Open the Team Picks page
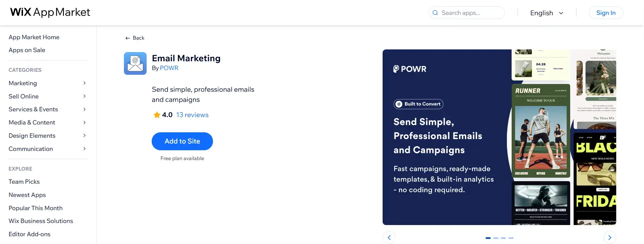 [24, 182]
